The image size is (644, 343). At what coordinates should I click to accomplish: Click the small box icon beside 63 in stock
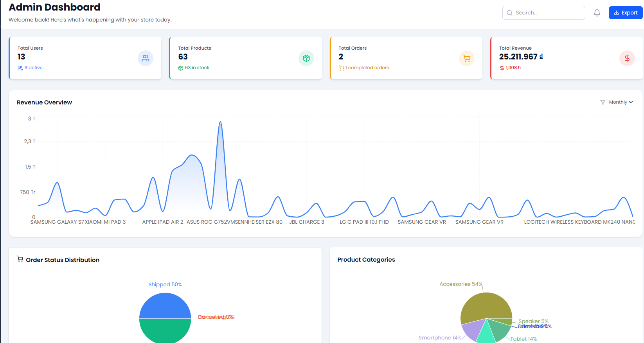pyautogui.click(x=181, y=68)
